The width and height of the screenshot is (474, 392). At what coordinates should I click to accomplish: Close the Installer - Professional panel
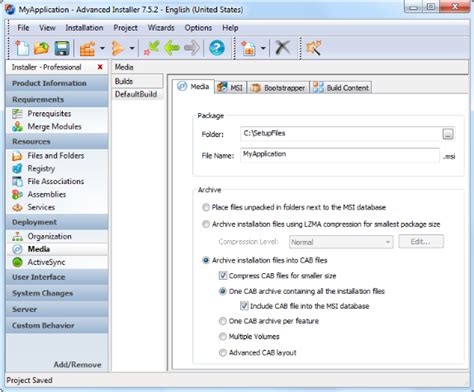[100, 67]
